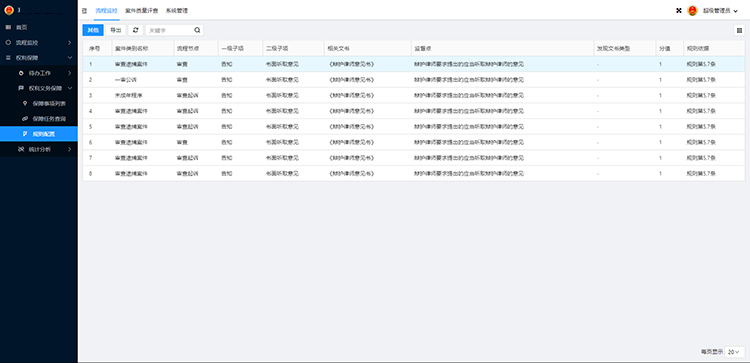The width and height of the screenshot is (750, 363).
Task: Click the 首页 home icon in sidebar
Action: 8,27
